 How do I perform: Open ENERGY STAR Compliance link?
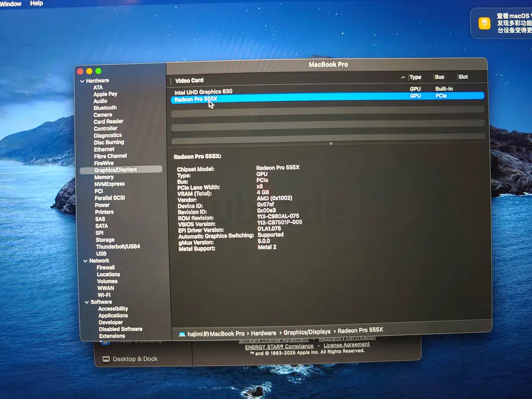pyautogui.click(x=279, y=346)
